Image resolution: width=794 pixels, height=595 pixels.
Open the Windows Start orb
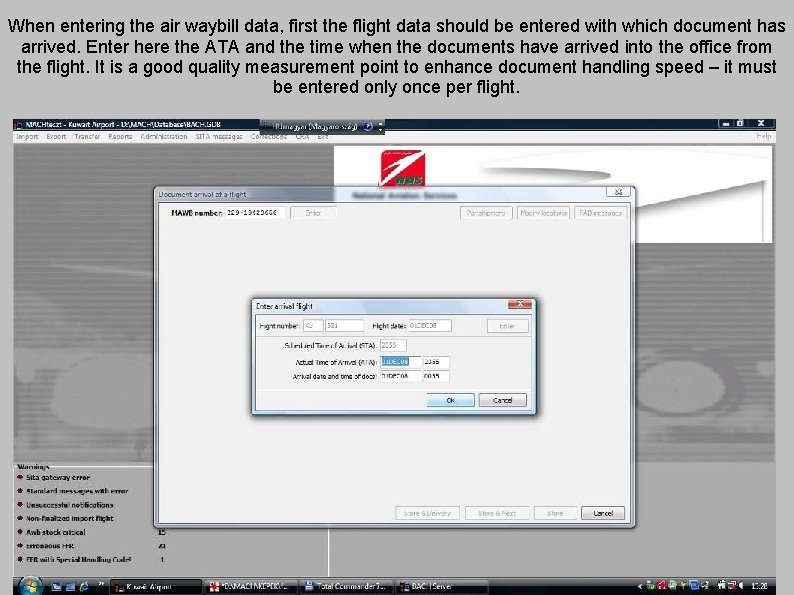[30, 586]
